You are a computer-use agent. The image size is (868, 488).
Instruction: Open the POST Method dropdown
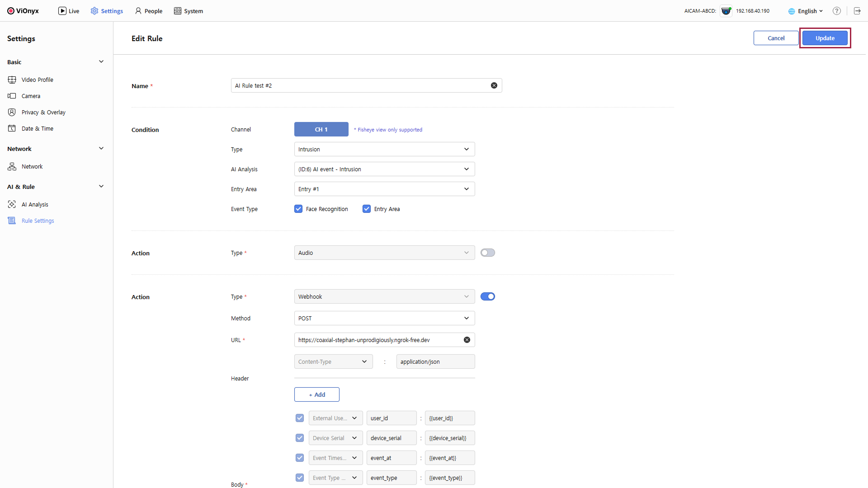(x=384, y=318)
